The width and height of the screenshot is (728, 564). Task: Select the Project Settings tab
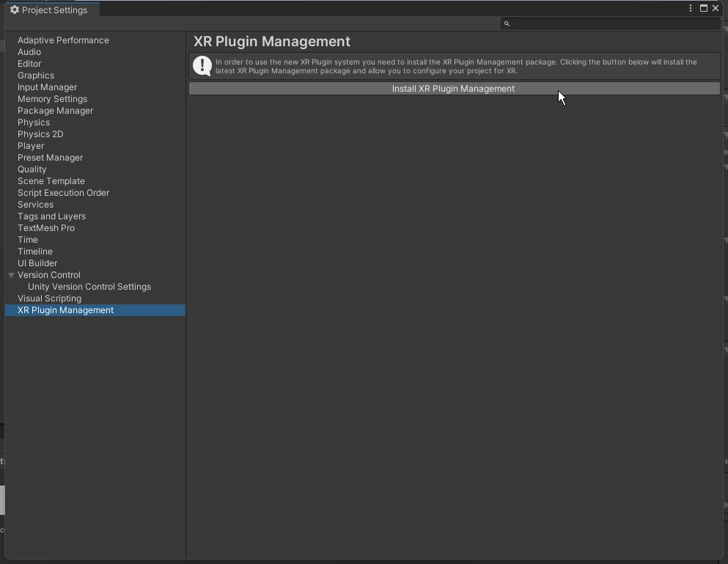coord(54,10)
